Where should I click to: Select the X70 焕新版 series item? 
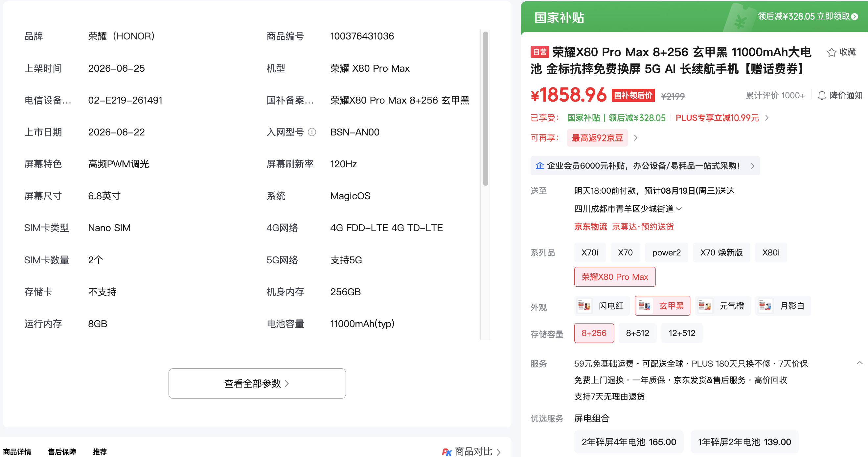(x=721, y=253)
